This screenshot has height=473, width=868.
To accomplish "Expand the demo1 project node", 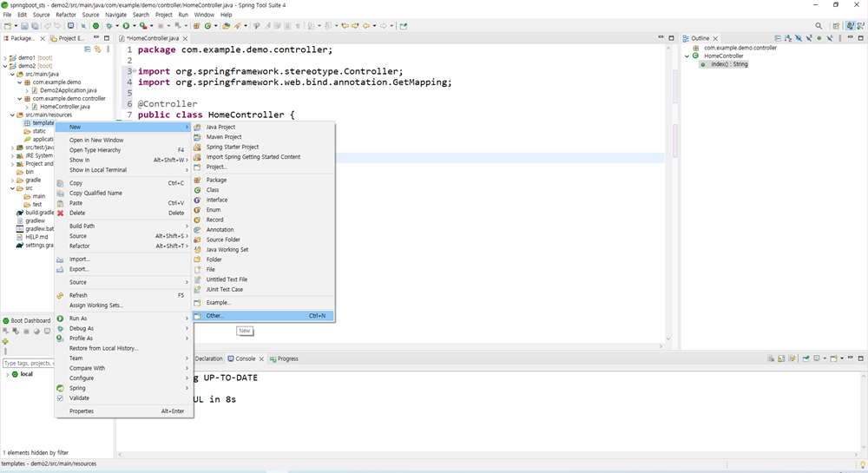I will [x=5, y=58].
